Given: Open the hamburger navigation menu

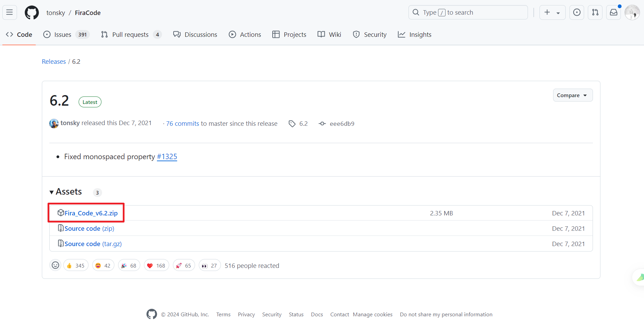Looking at the screenshot, I should [x=10, y=13].
